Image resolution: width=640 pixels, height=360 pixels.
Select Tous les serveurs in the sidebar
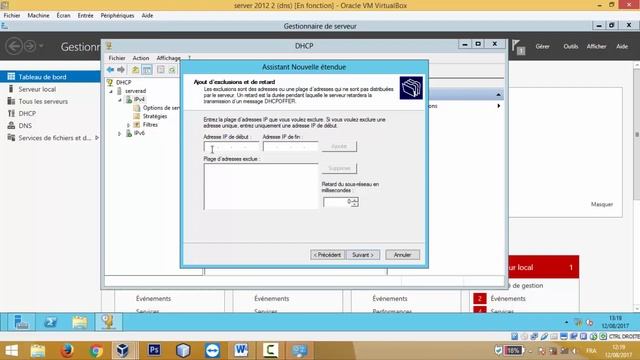click(43, 101)
